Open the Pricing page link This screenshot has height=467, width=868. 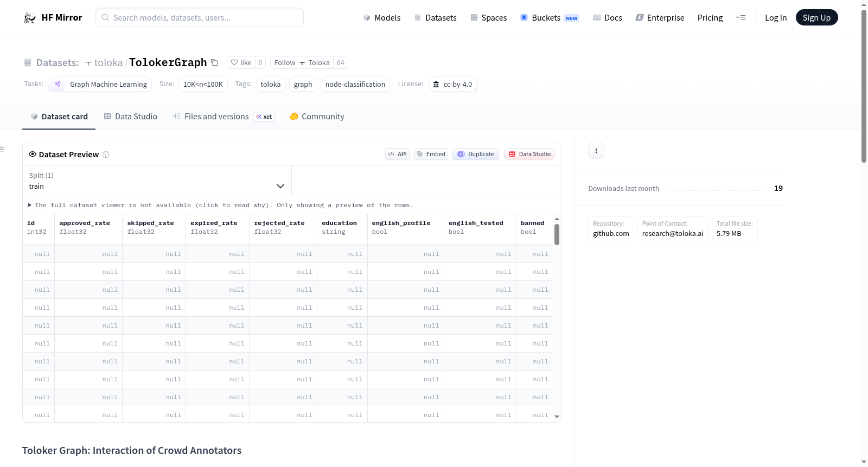[x=710, y=18]
